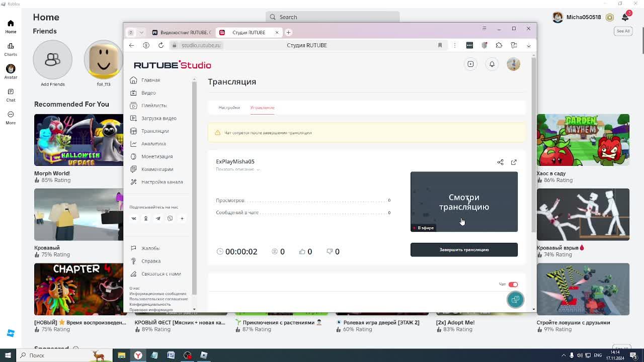Viewport: 644px width, 362px height.
Task: Go back in the browser
Action: (x=131, y=45)
